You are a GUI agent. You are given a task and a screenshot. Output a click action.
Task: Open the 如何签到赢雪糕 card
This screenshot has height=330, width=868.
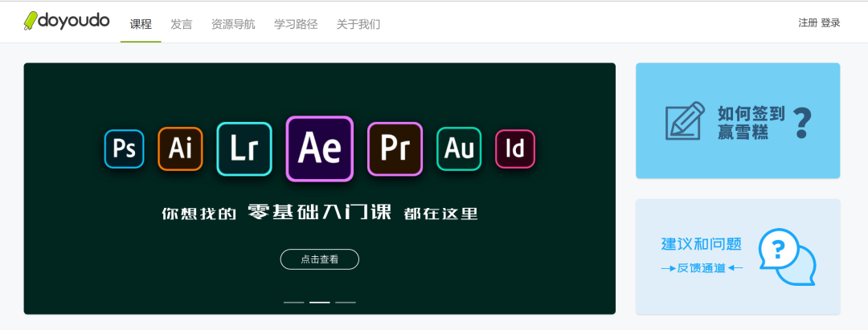coord(737,120)
